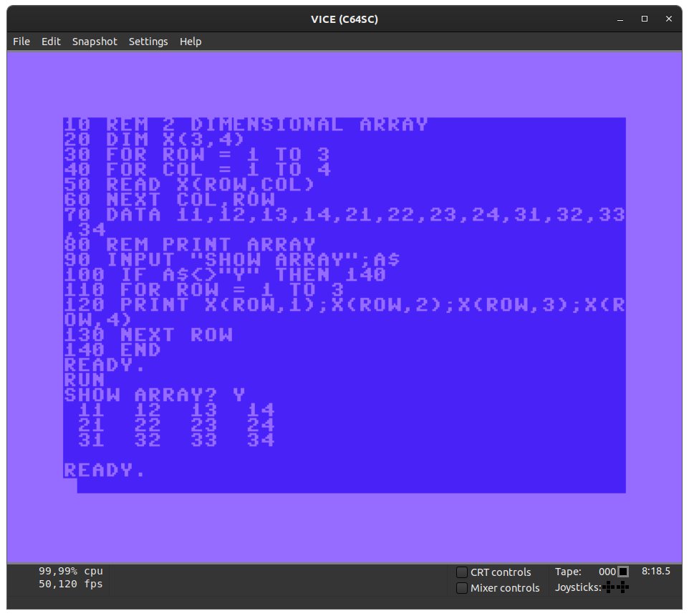Viewport: 689px width, 616px height.
Task: Click the RUN command text
Action: pos(84,380)
